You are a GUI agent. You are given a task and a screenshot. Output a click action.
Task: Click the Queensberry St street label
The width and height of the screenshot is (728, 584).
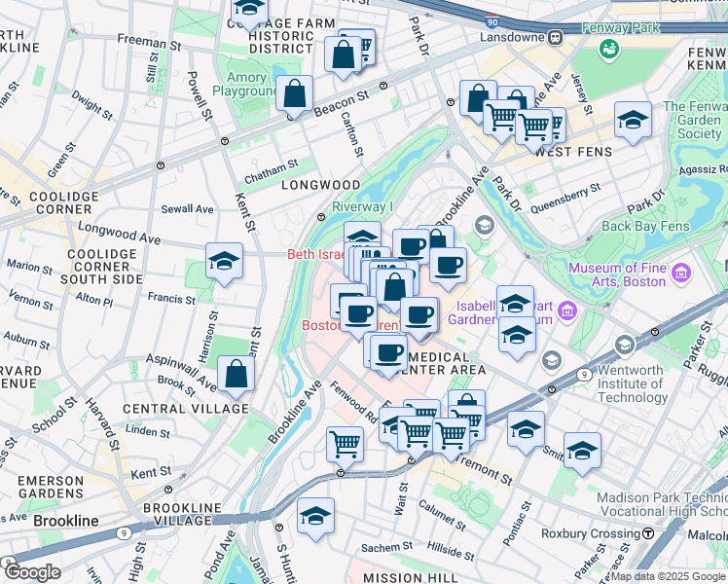565,199
